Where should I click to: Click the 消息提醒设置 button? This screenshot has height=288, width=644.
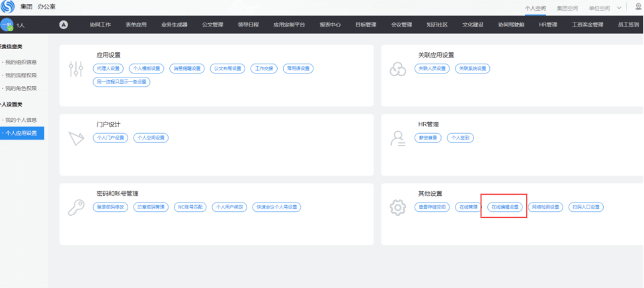click(187, 69)
